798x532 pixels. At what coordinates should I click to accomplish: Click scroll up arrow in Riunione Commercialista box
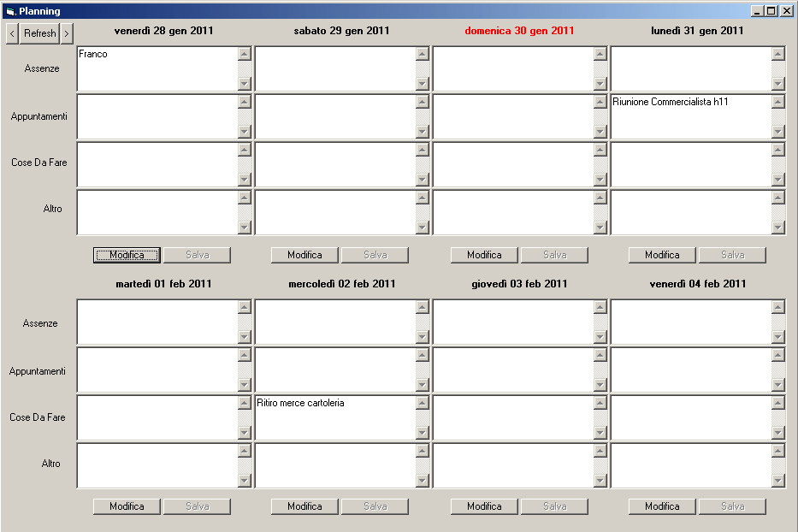click(778, 101)
